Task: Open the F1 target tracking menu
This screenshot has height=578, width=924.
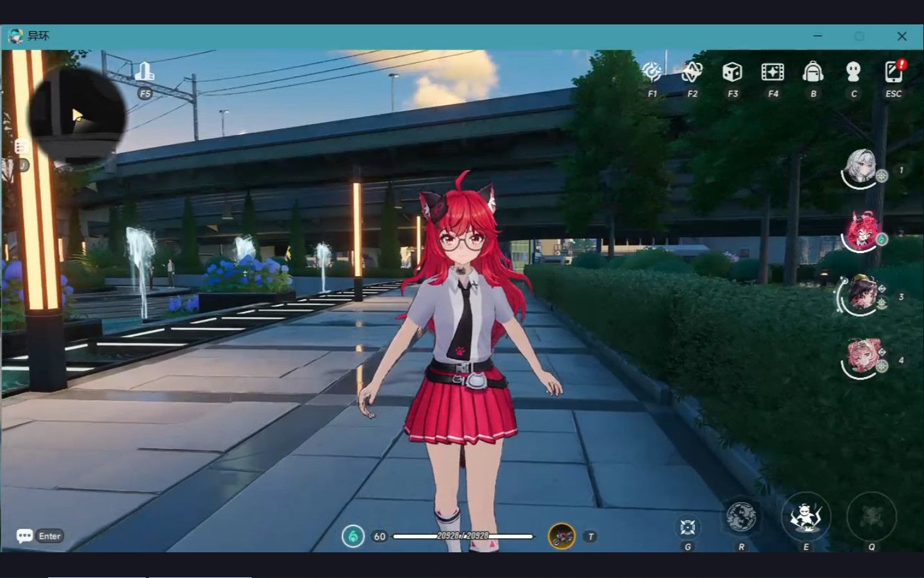Action: click(x=652, y=72)
